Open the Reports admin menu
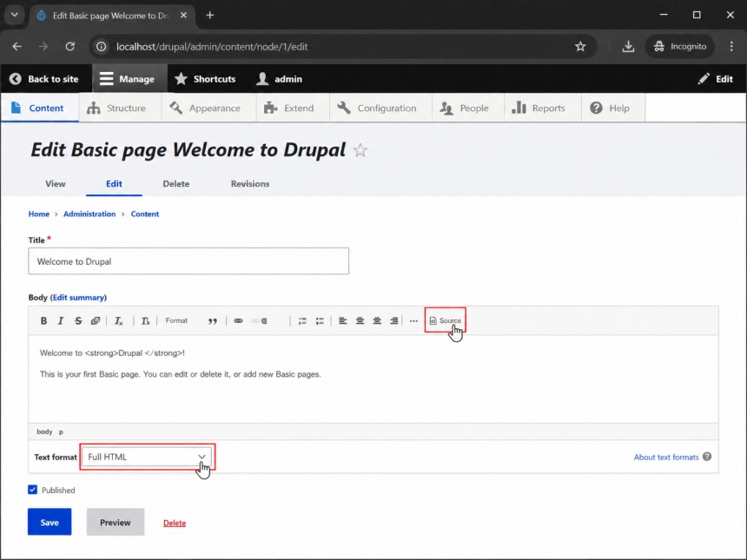Screen dimensions: 747x560 pos(543,109)
